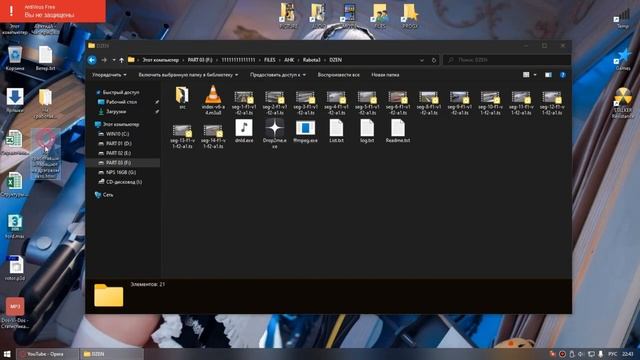Select 'Быстрый доступ' in navigation pane
640x360 pixels.
121,92
